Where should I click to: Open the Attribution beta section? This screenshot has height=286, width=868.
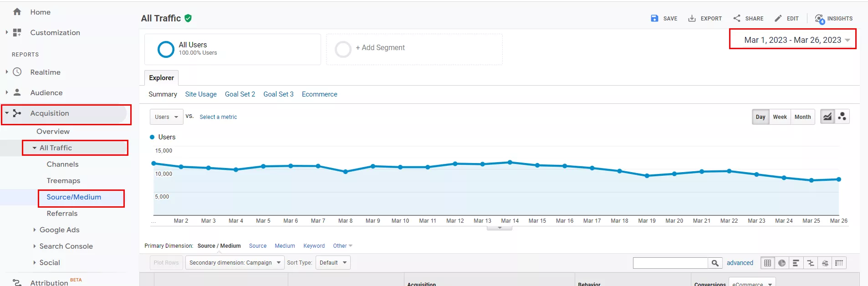click(49, 282)
